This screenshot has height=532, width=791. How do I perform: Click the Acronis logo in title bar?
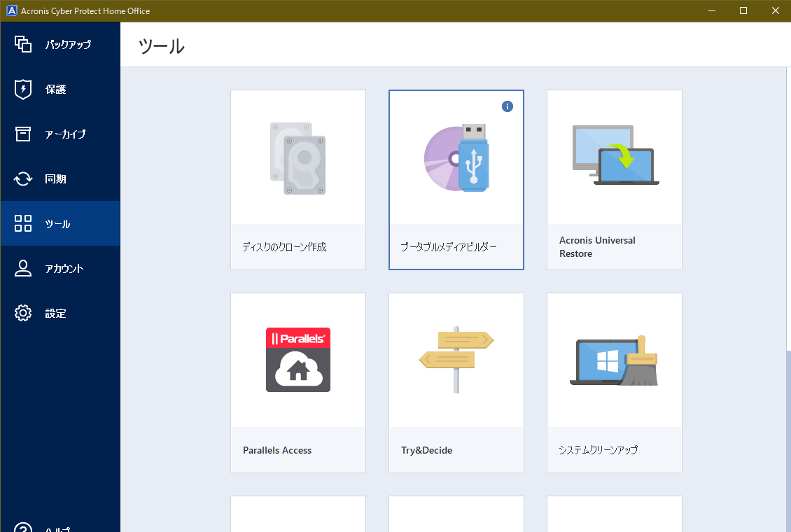click(x=11, y=10)
